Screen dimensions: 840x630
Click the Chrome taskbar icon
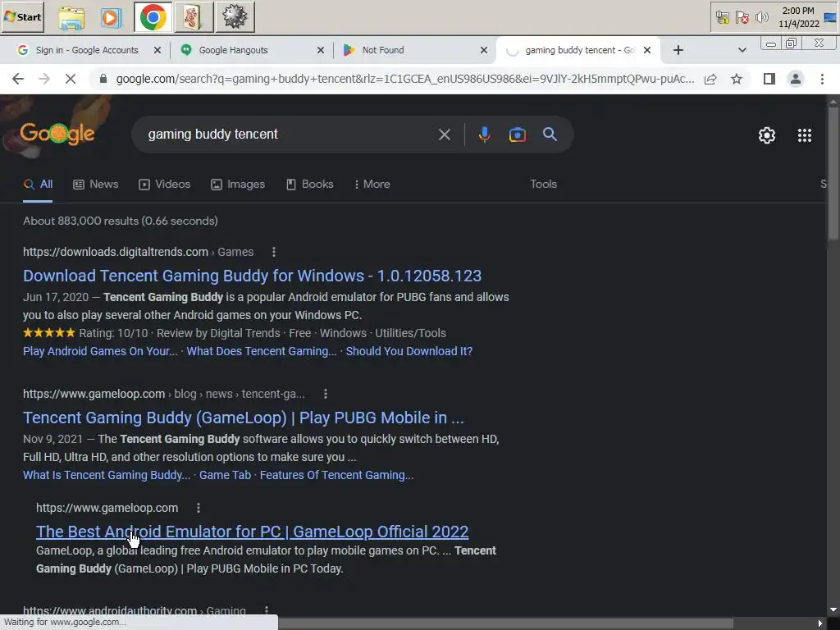153,17
